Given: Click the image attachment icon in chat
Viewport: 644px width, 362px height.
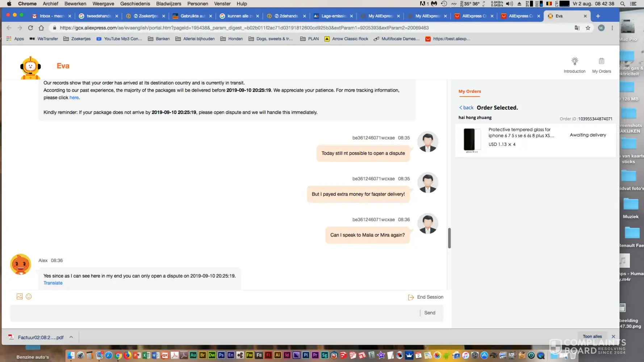Looking at the screenshot, I should (x=20, y=296).
